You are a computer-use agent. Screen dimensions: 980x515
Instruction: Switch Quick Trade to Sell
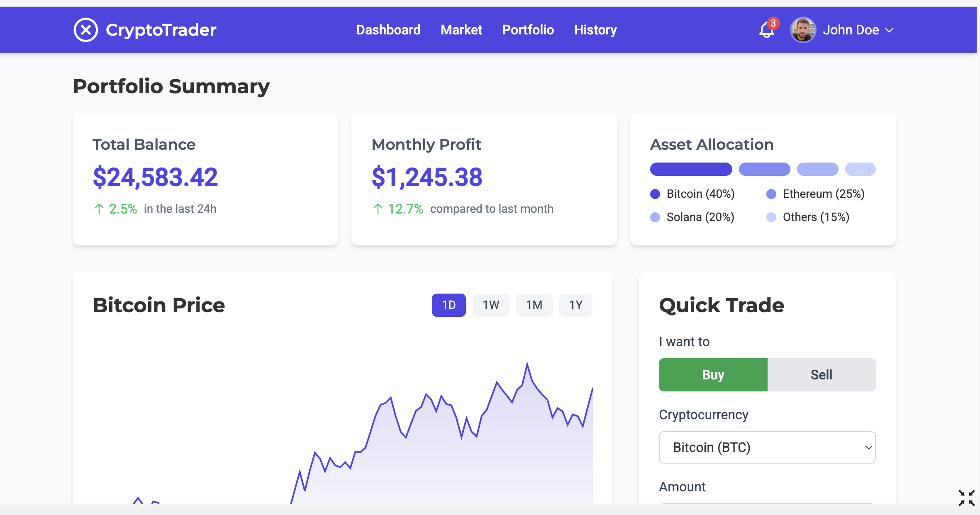pyautogui.click(x=821, y=375)
